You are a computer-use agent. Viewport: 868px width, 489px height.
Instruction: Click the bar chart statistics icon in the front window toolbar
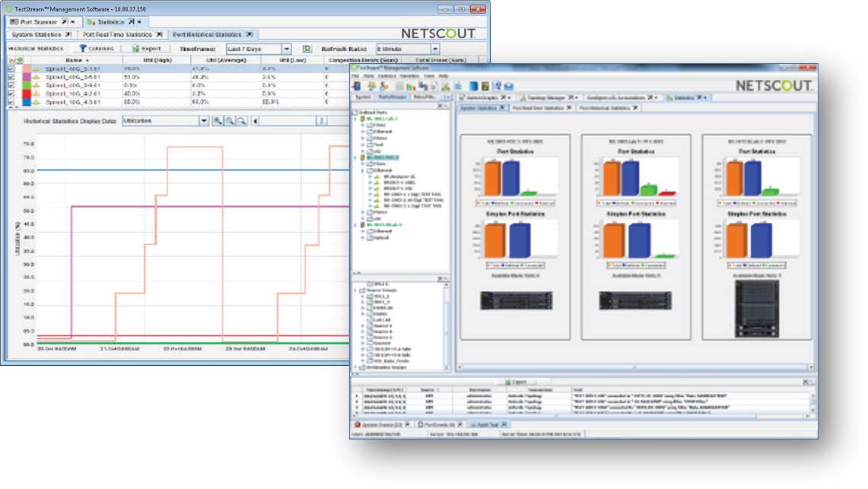click(x=411, y=86)
